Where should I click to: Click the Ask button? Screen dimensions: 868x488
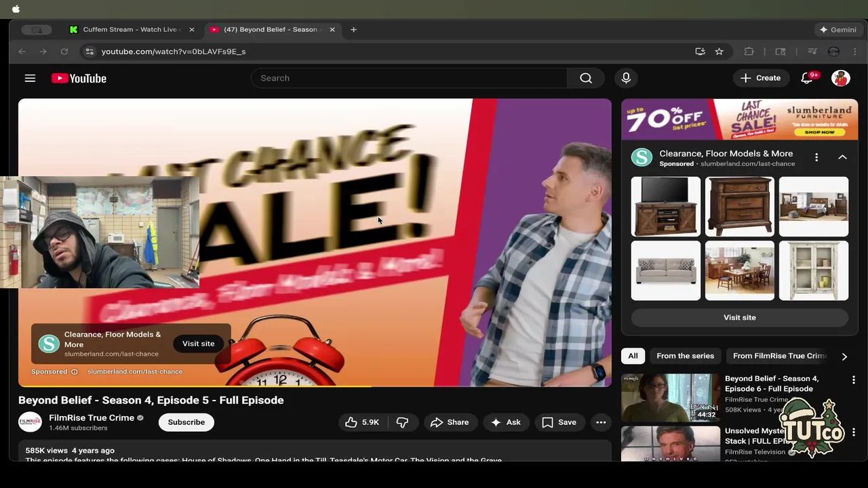point(505,422)
